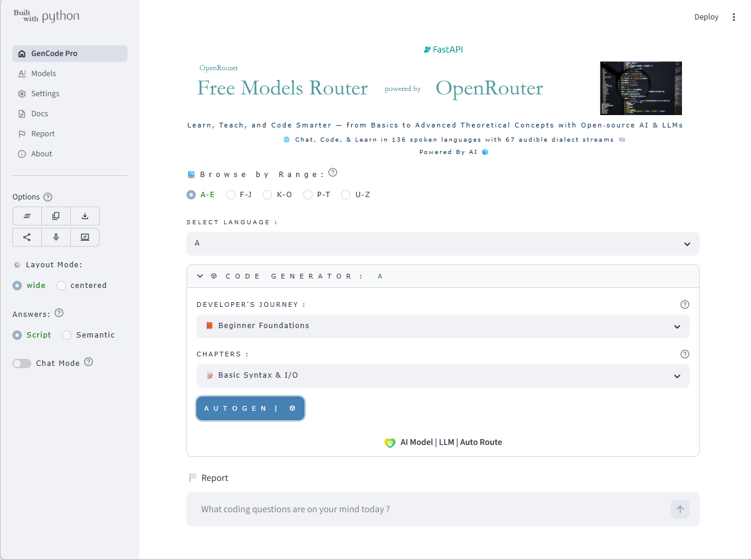Select the U-Z language range

click(x=356, y=195)
